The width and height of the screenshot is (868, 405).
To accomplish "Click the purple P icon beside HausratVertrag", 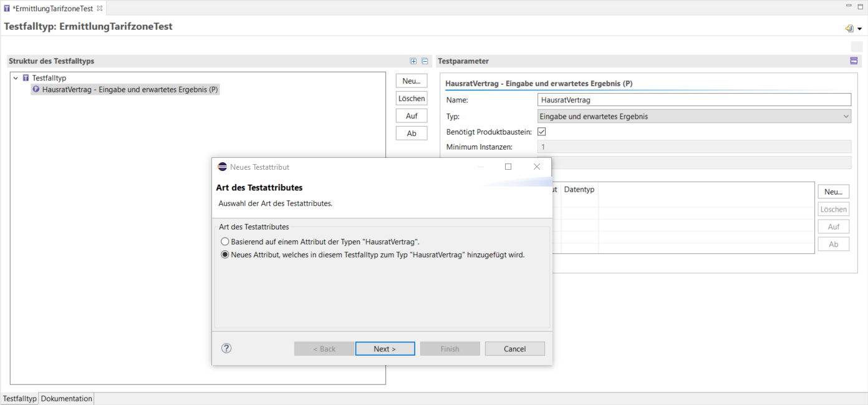I will 36,89.
